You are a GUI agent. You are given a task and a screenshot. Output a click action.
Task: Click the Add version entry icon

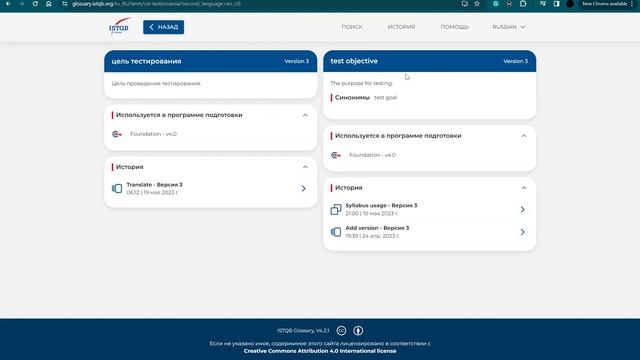336,232
